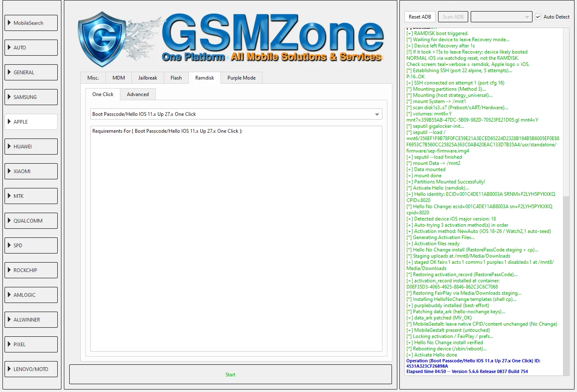This screenshot has width=577, height=392.
Task: Open the Boot Passcode/Hello operation dropdown
Action: click(236, 114)
